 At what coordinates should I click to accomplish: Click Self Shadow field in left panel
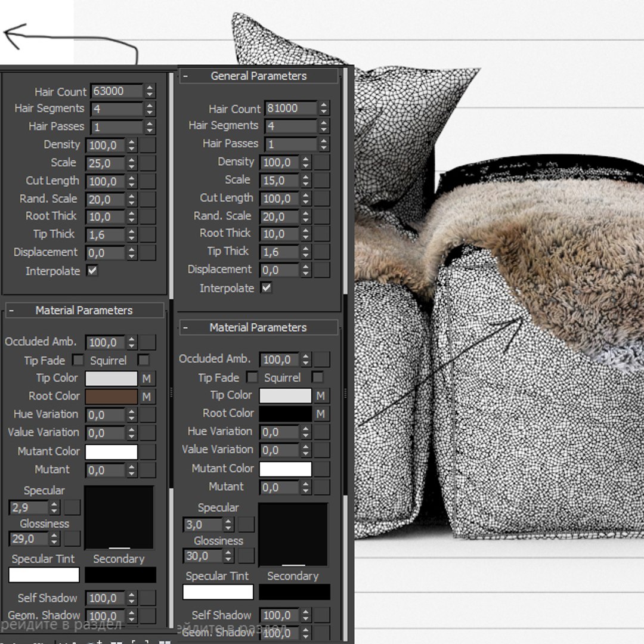105,599
